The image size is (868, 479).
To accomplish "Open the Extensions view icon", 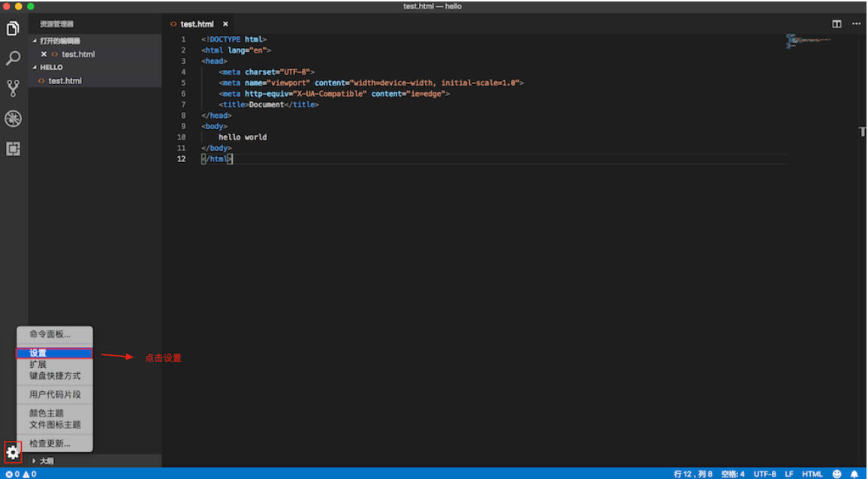I will (x=13, y=149).
